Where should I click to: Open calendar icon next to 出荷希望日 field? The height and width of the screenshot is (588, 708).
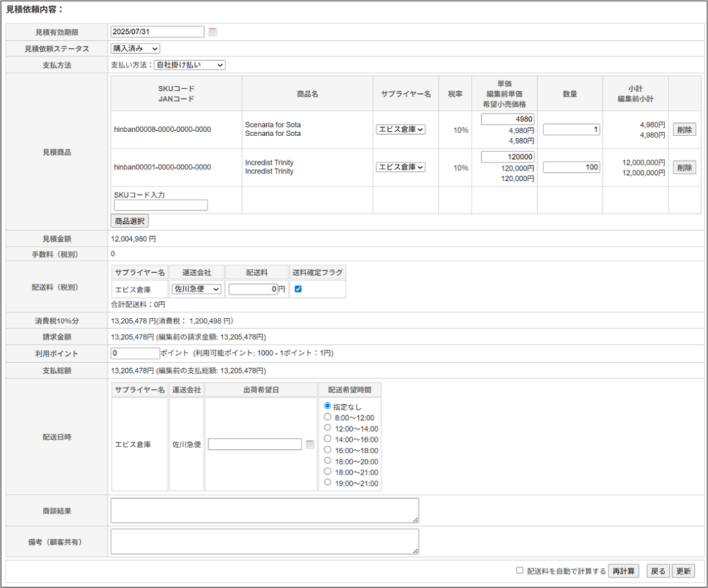tap(310, 444)
